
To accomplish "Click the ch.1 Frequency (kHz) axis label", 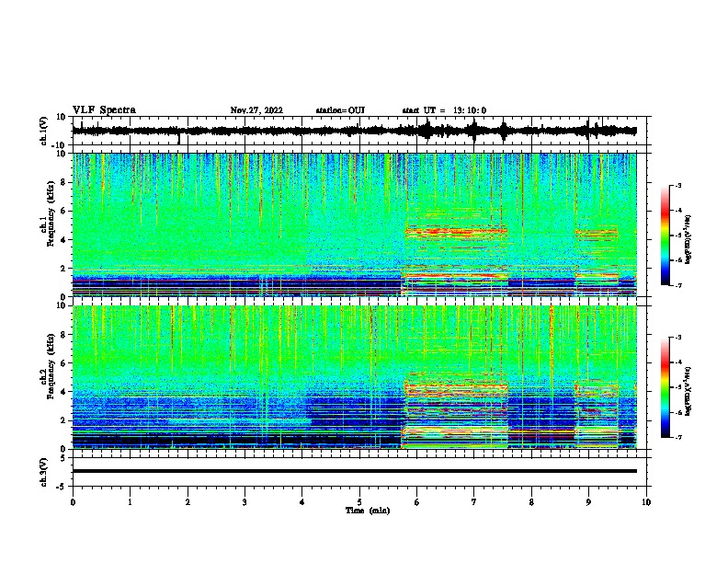I will tap(48, 214).
